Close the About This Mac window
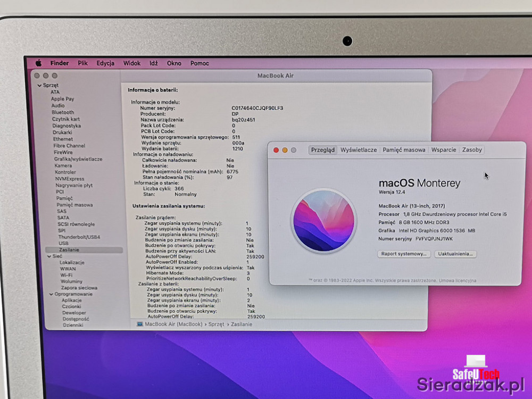Viewport: 532px width, 399px height. pos(276,150)
